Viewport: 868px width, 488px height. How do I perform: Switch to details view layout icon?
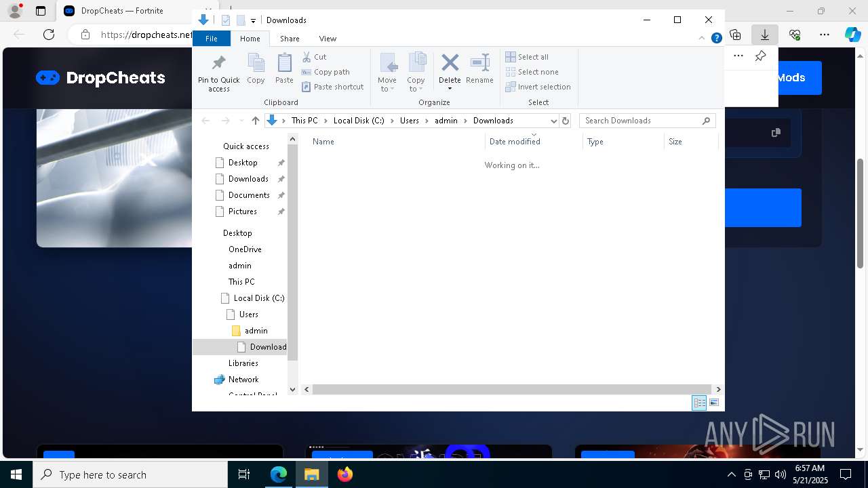pyautogui.click(x=699, y=403)
